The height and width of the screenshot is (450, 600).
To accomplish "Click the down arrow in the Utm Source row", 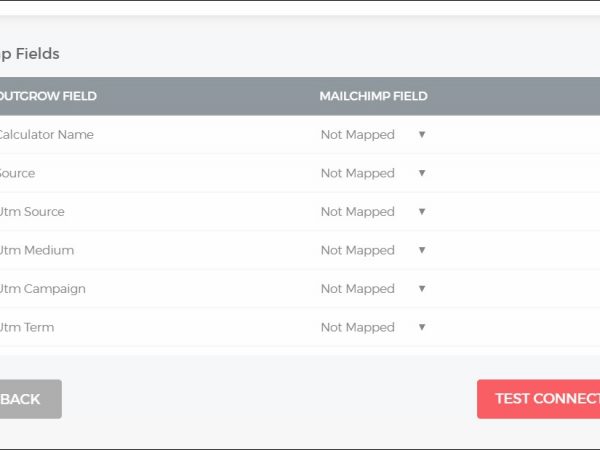I will (422, 211).
